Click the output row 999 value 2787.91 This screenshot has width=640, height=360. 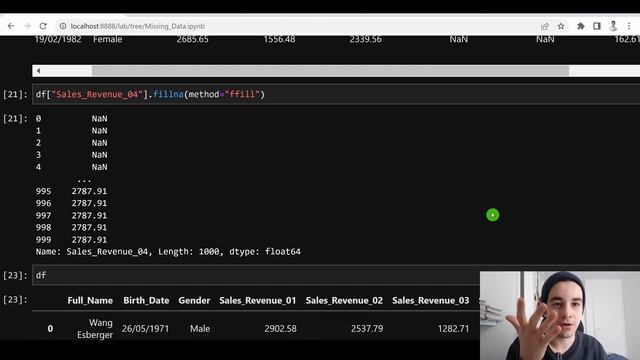pyautogui.click(x=89, y=240)
